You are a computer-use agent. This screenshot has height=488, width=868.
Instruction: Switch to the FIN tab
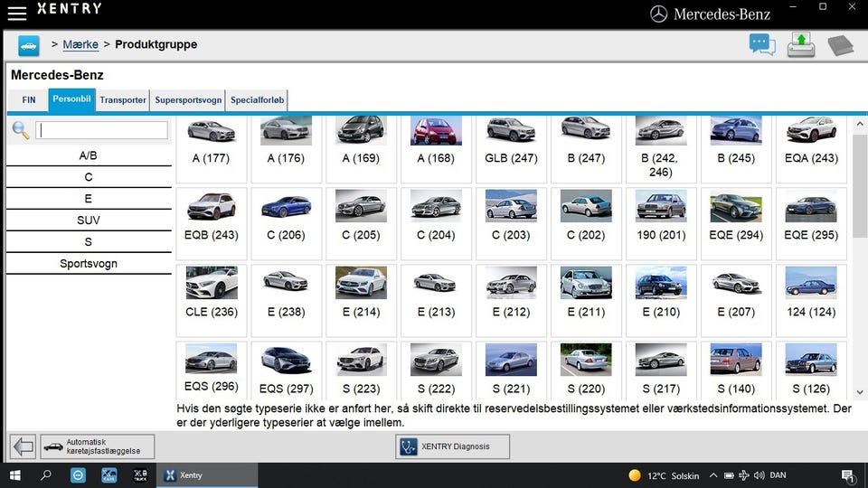pyautogui.click(x=29, y=100)
